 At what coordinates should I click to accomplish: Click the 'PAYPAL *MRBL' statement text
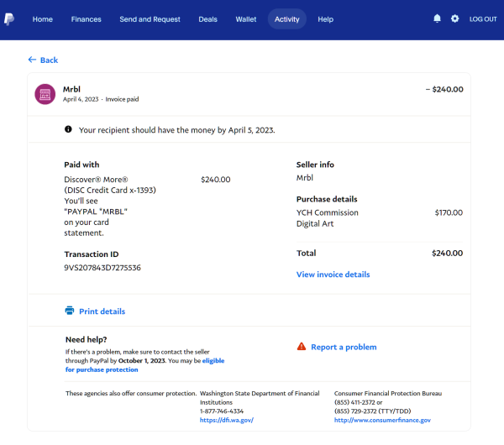click(x=96, y=212)
